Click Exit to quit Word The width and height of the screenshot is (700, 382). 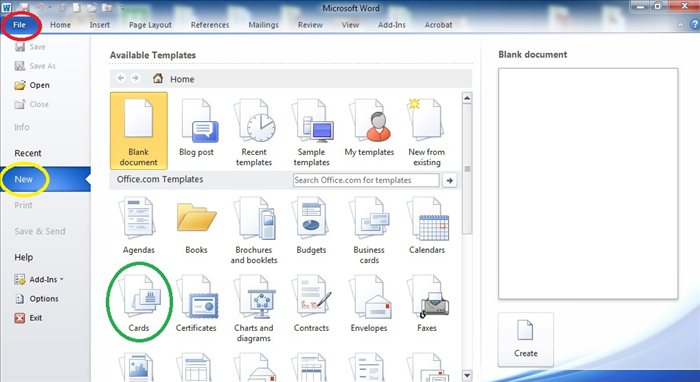tap(29, 318)
